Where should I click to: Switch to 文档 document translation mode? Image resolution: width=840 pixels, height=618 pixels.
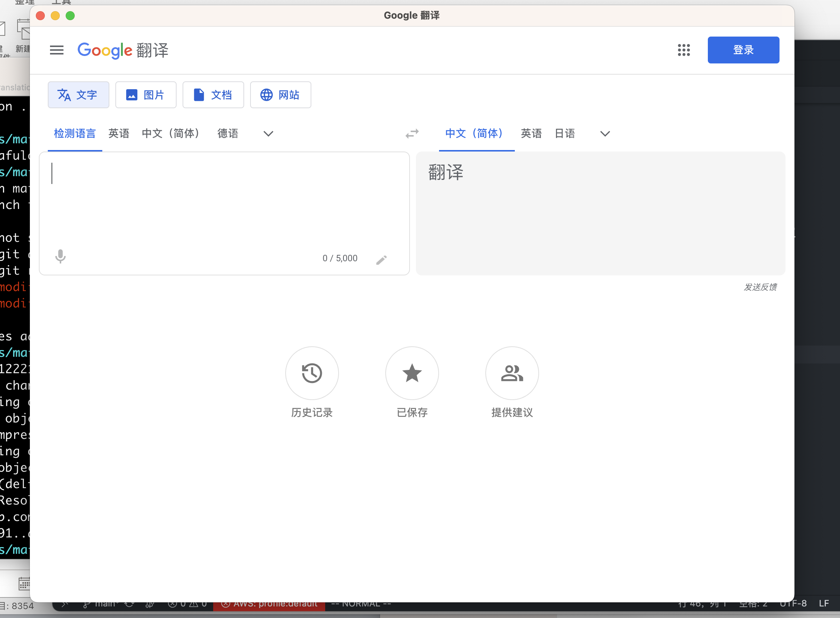[x=213, y=95]
